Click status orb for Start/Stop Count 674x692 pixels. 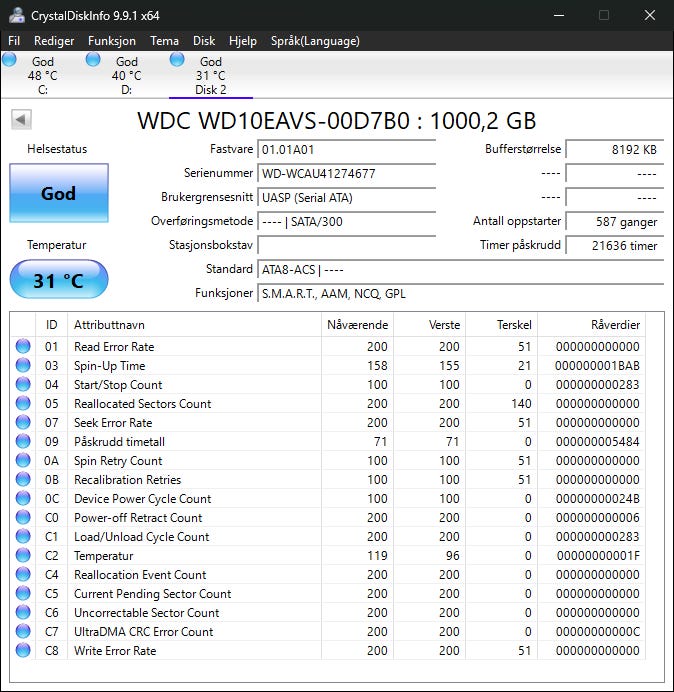click(23, 384)
